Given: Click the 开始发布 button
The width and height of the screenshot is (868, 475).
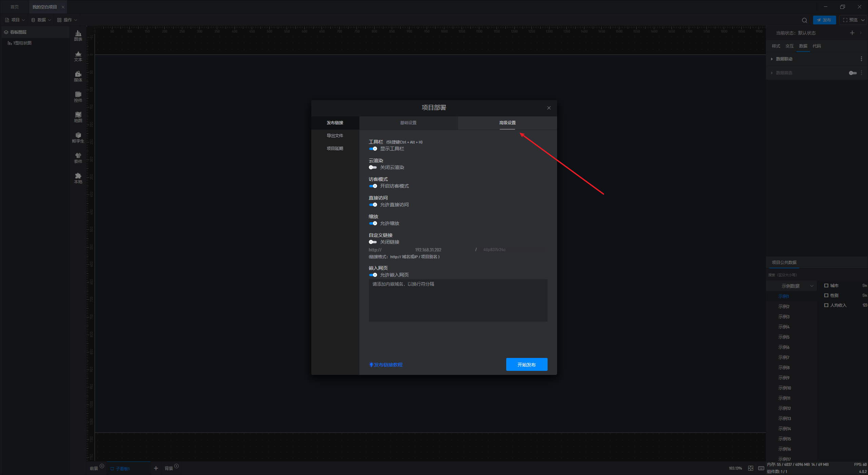Looking at the screenshot, I should point(527,364).
